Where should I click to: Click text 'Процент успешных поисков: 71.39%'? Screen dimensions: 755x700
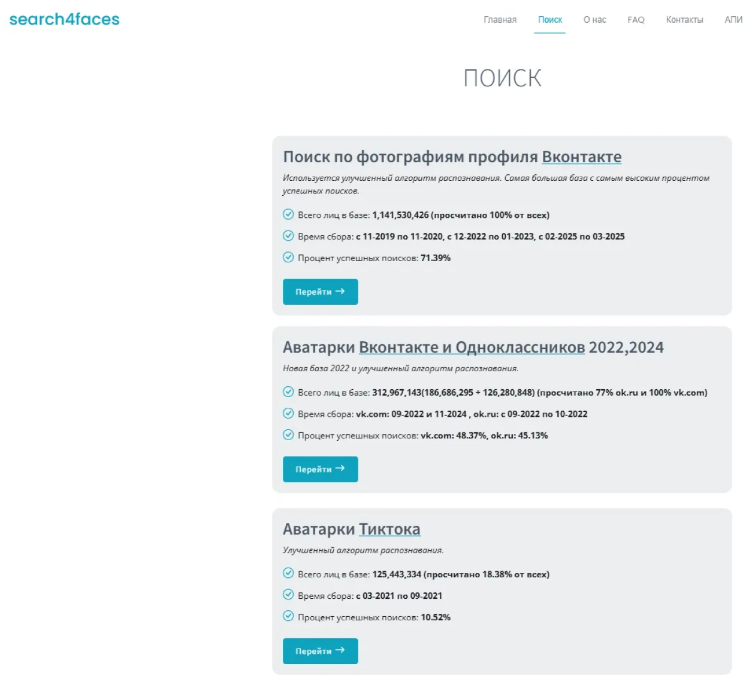coord(374,258)
